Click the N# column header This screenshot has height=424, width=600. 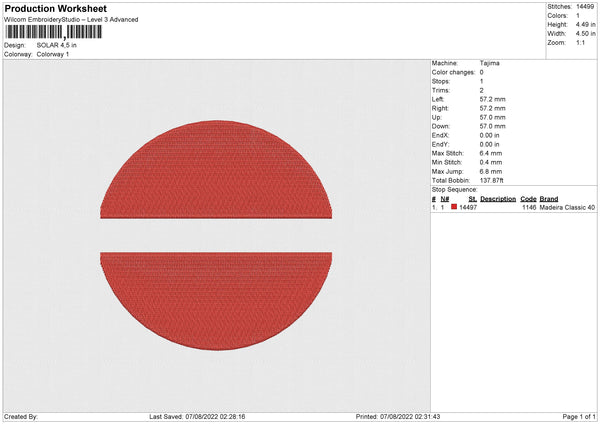[445, 198]
